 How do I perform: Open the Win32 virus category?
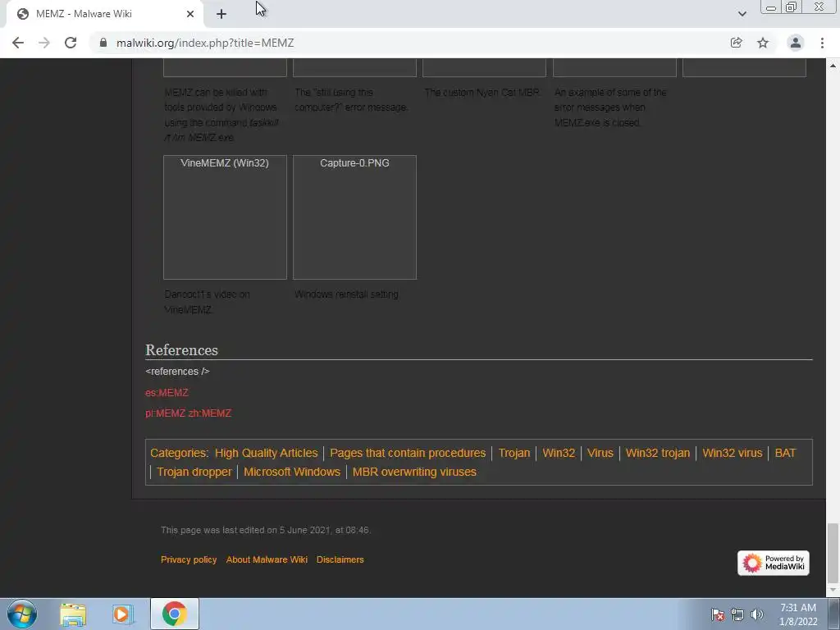pos(733,453)
